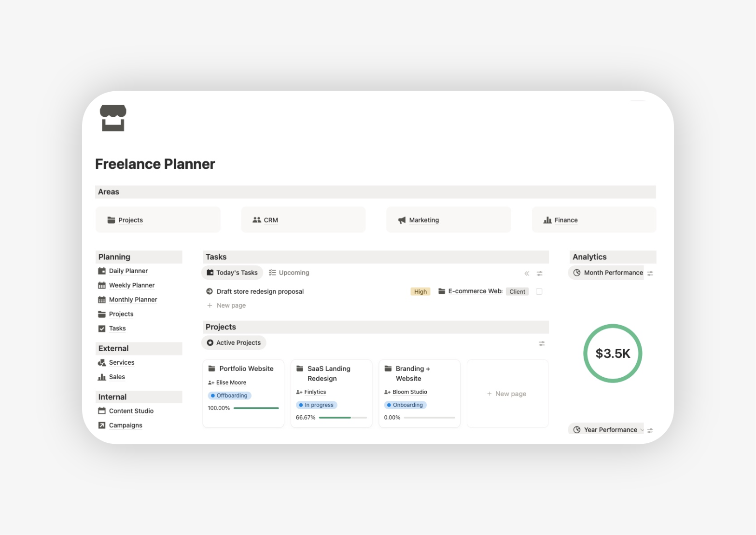Click the arrow icon beside Draft store redesign proposal
Screen dimensions: 756x535
pyautogui.click(x=209, y=291)
